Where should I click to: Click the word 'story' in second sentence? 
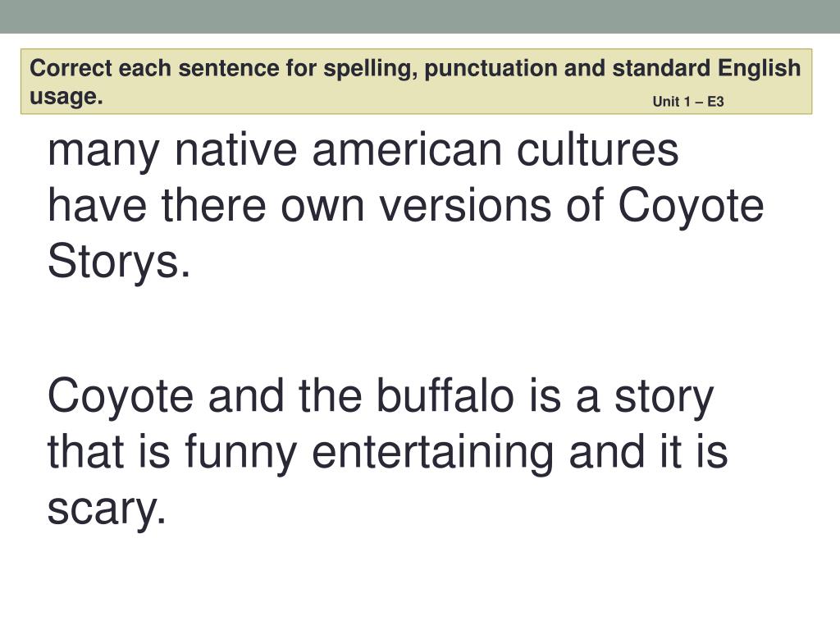664,399
